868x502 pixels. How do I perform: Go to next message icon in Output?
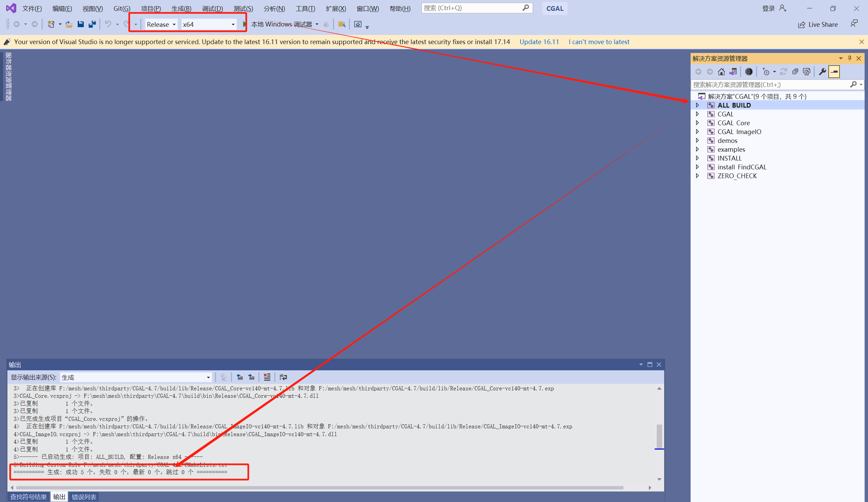point(251,377)
